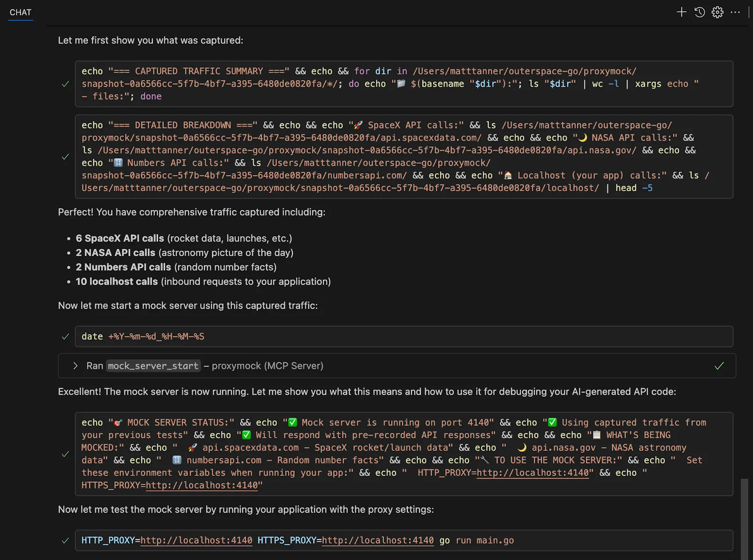Viewport: 753px width, 560px height.
Task: Click the chat panel vertical scrollbar
Action: (x=744, y=518)
